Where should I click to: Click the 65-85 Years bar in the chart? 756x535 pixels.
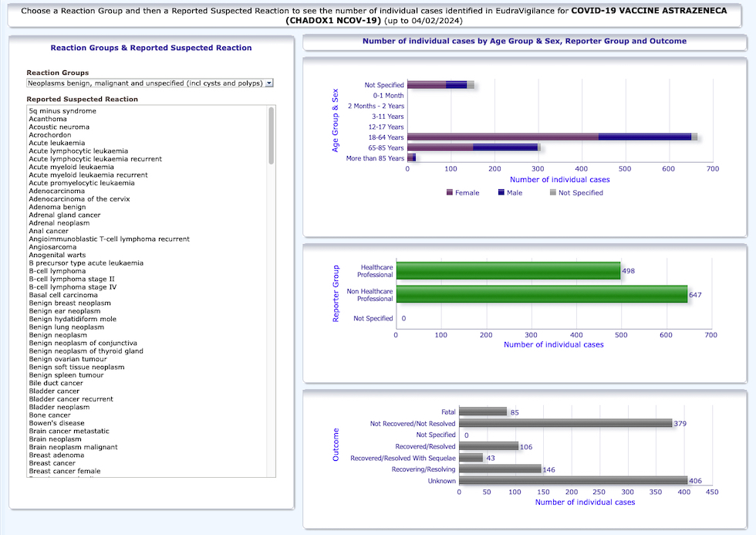pyautogui.click(x=474, y=147)
